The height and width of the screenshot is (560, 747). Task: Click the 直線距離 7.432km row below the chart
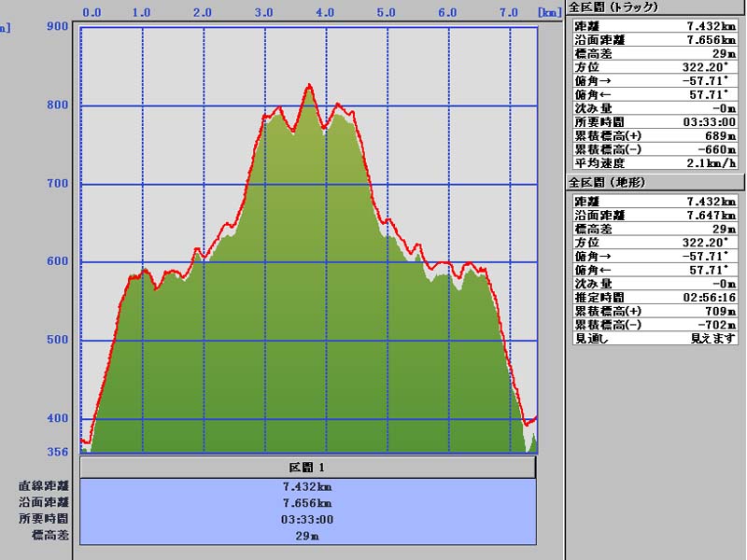(x=308, y=486)
